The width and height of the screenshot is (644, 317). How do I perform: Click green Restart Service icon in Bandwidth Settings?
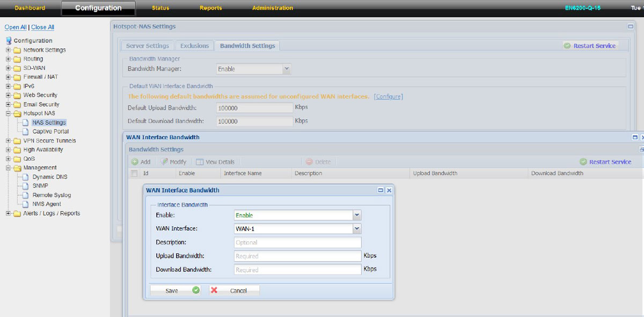(x=583, y=162)
